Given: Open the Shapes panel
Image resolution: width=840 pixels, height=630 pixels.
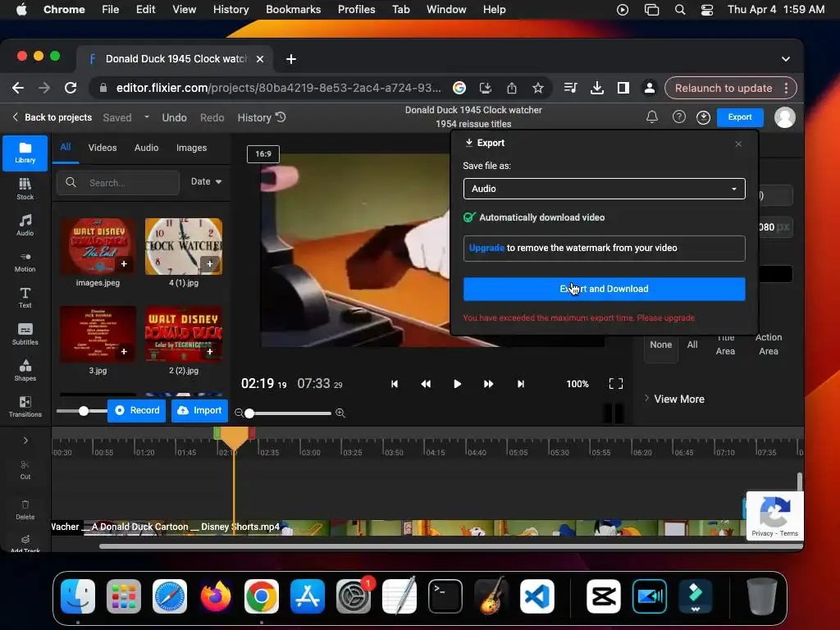Looking at the screenshot, I should [25, 370].
